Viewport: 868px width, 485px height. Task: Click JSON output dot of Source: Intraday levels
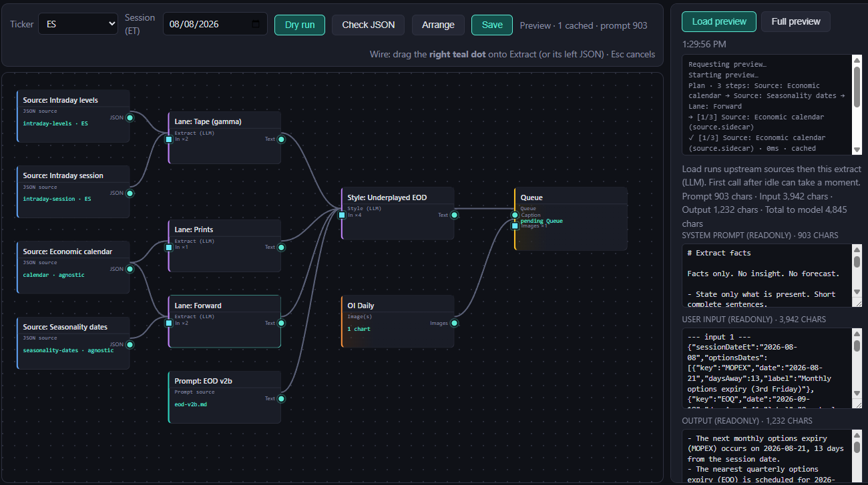130,117
